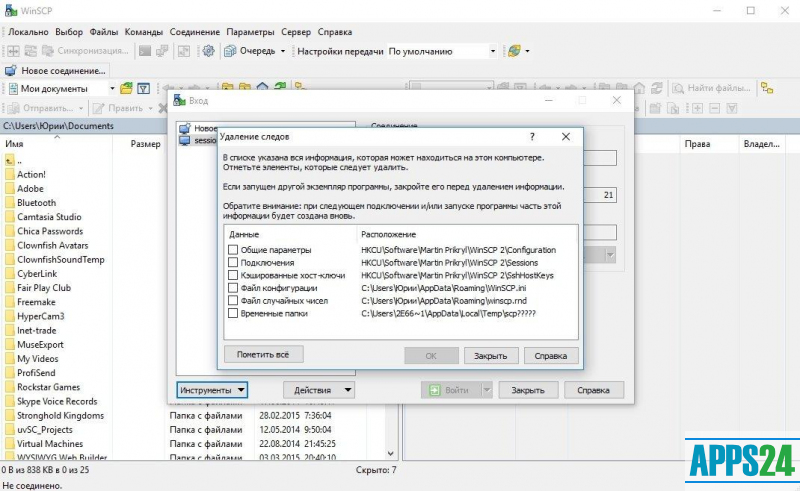Click the port number field showing 21
The width and height of the screenshot is (800, 491).
tap(600, 195)
